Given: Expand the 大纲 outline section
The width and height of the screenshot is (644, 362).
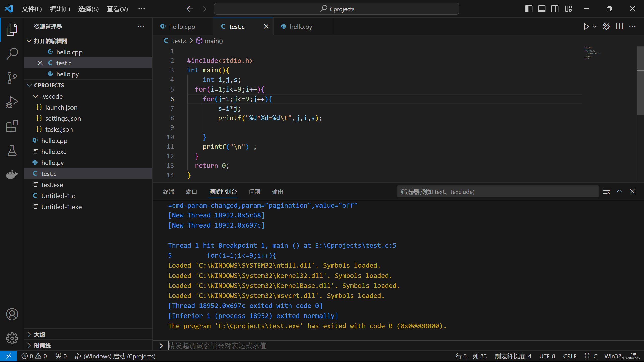Looking at the screenshot, I should [39, 334].
